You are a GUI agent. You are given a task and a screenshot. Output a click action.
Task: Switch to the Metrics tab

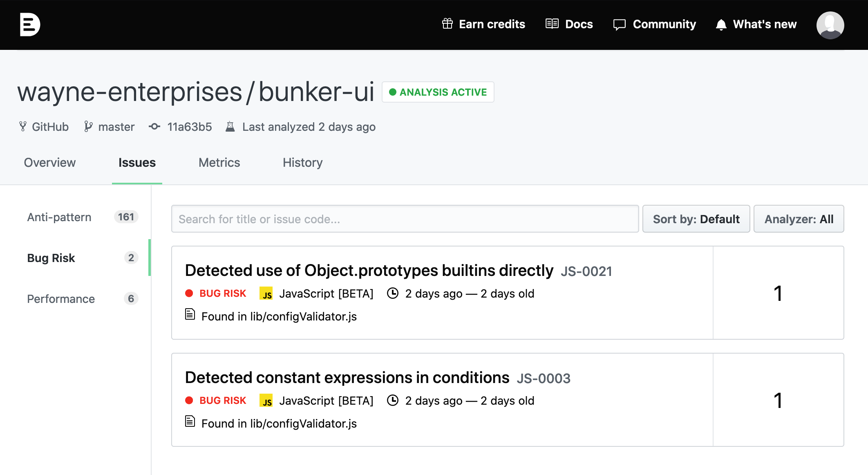click(x=219, y=162)
